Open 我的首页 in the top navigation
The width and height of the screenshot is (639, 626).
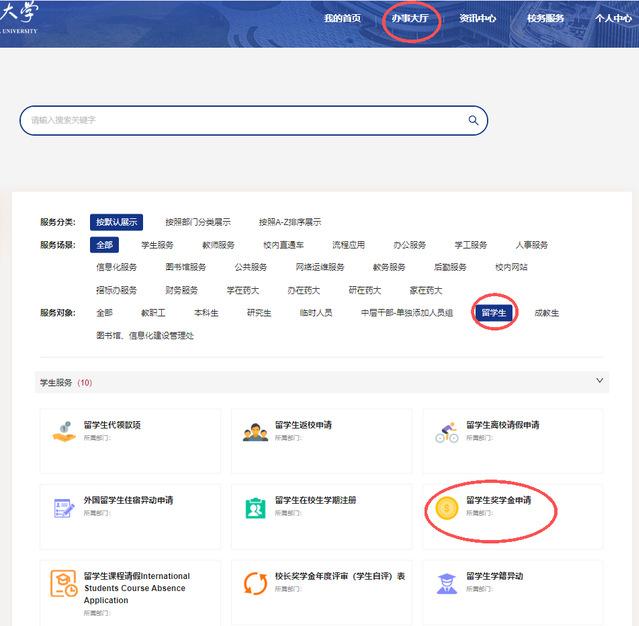[342, 19]
